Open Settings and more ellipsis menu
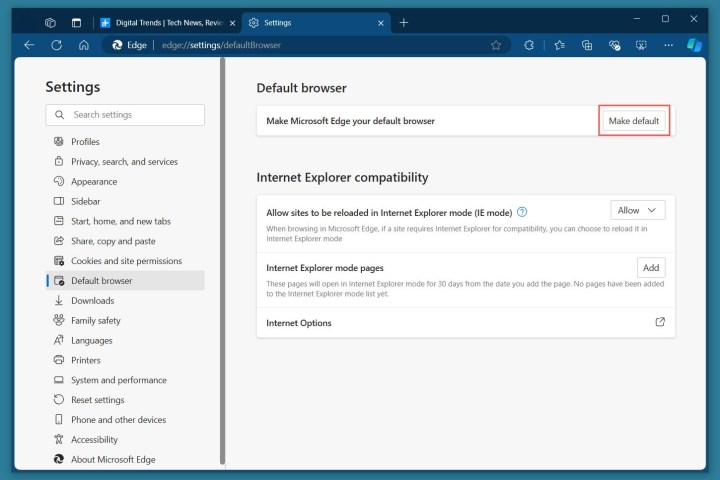 coord(668,45)
